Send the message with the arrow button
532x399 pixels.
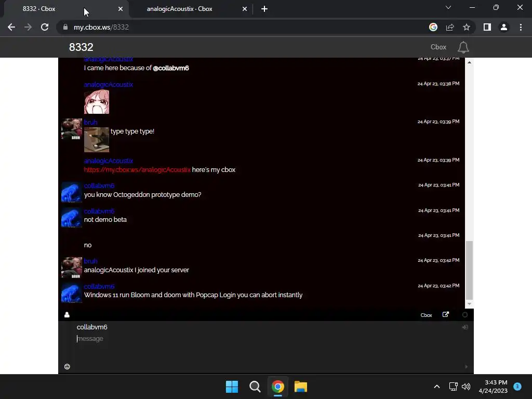click(x=466, y=366)
